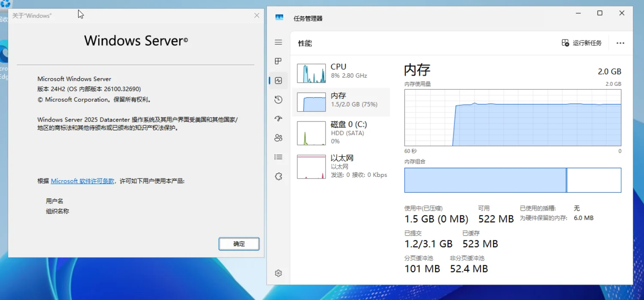The width and height of the screenshot is (644, 300).
Task: Open Processes page icon in Task Manager
Action: click(278, 61)
